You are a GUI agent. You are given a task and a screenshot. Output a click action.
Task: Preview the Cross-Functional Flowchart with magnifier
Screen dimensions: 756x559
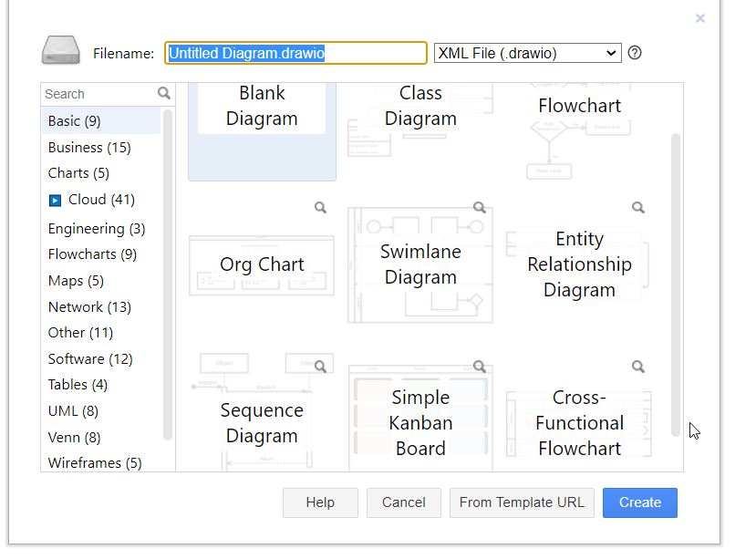[637, 367]
